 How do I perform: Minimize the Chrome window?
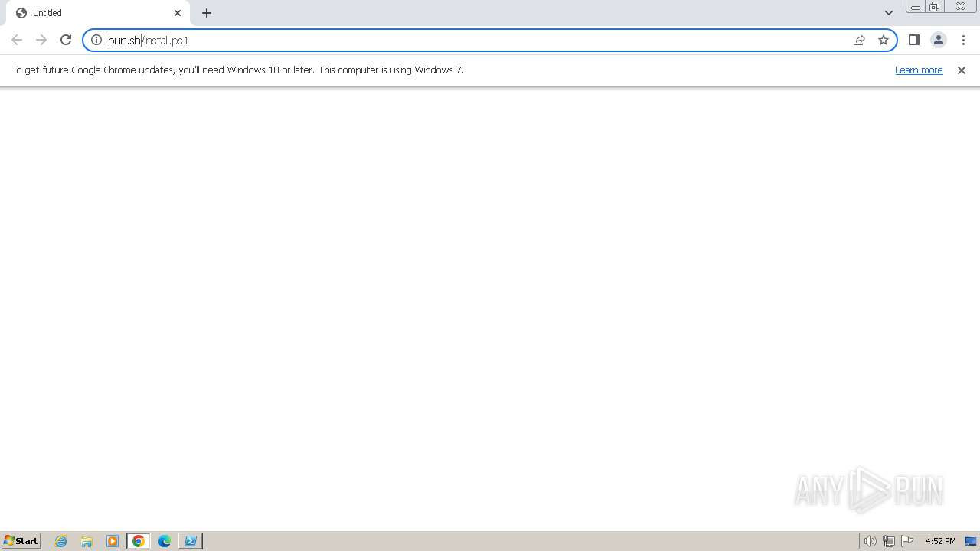coord(916,7)
